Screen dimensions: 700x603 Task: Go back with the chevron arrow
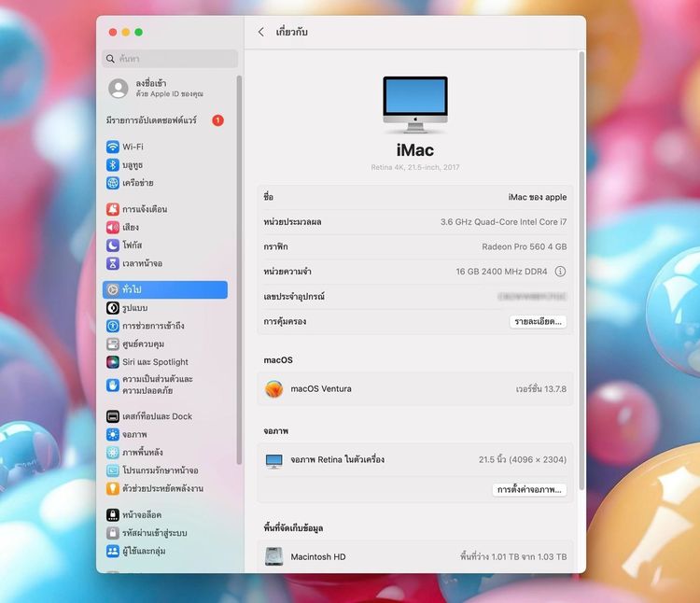(261, 32)
